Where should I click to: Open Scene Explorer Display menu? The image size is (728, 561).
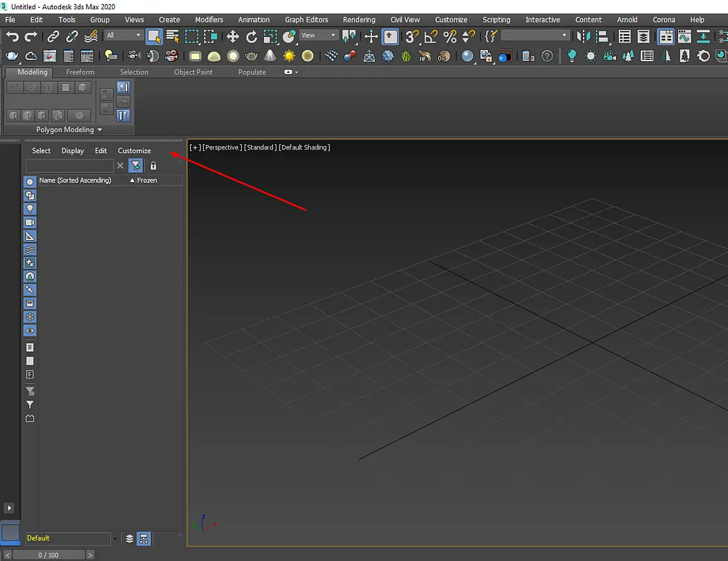point(72,151)
